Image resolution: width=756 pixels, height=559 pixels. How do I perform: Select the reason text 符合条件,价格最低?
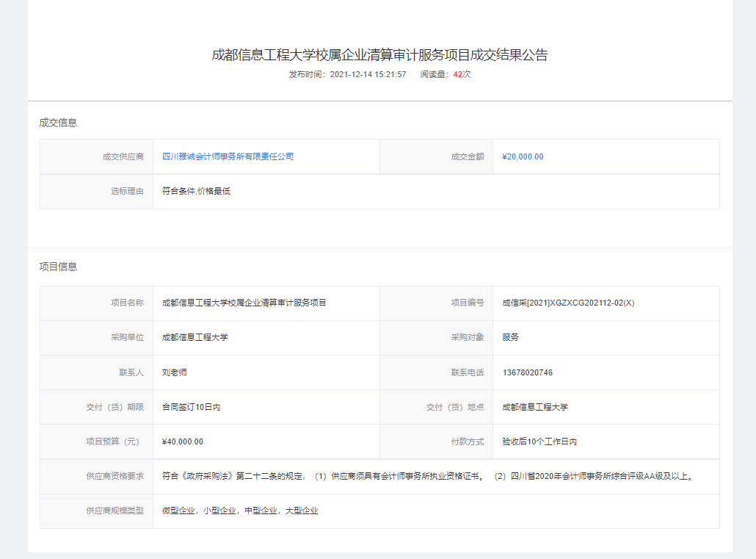[x=196, y=191]
